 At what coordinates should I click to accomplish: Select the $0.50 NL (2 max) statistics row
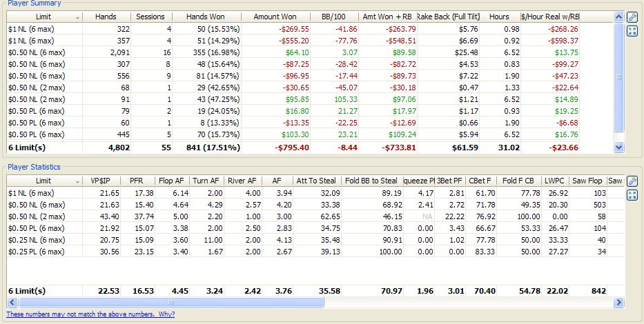coord(315,216)
